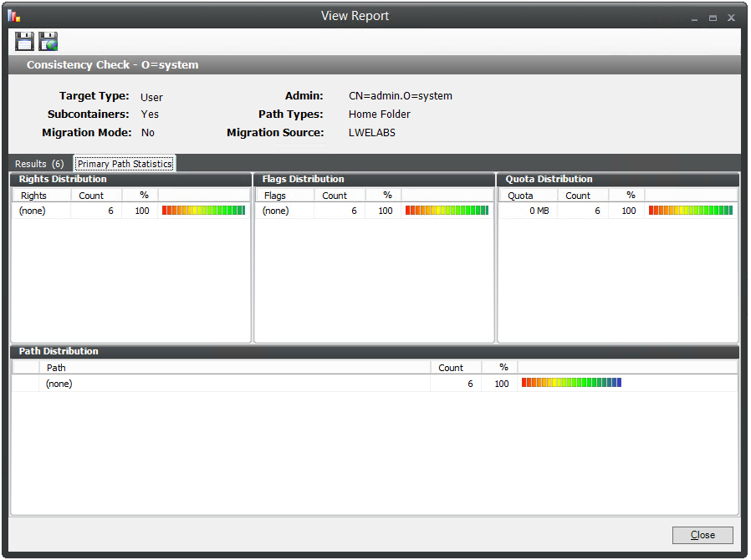Click the Path Distribution panel title
Screen dimensions: 751x560
point(59,351)
